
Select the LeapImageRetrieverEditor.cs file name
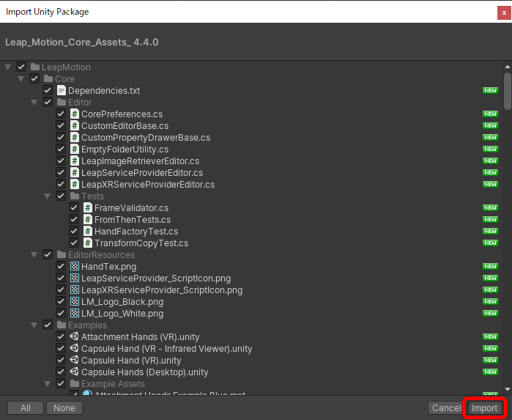click(x=140, y=161)
